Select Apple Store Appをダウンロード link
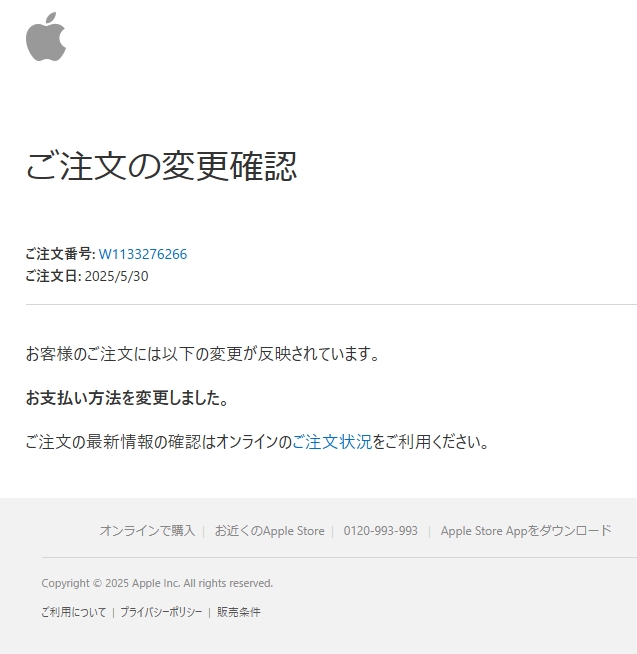Viewport: 637px width, 654px height. (526, 531)
